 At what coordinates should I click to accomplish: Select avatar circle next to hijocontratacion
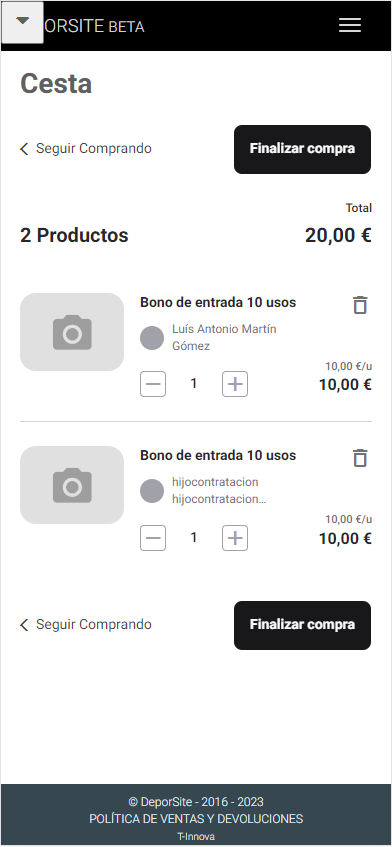click(x=152, y=491)
